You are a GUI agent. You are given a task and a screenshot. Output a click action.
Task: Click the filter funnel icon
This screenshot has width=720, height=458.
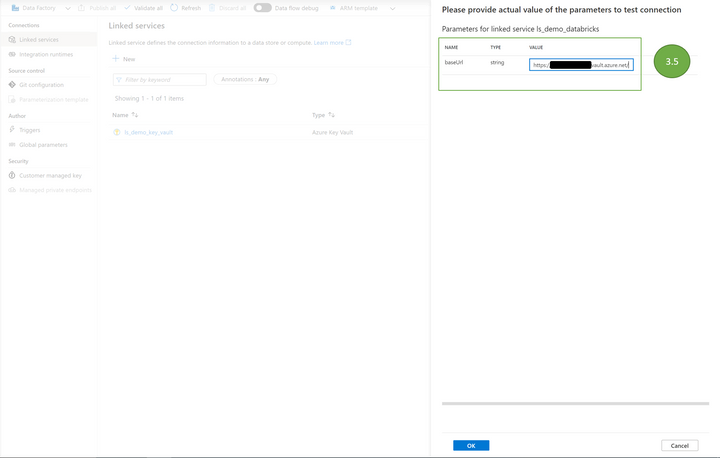click(119, 79)
